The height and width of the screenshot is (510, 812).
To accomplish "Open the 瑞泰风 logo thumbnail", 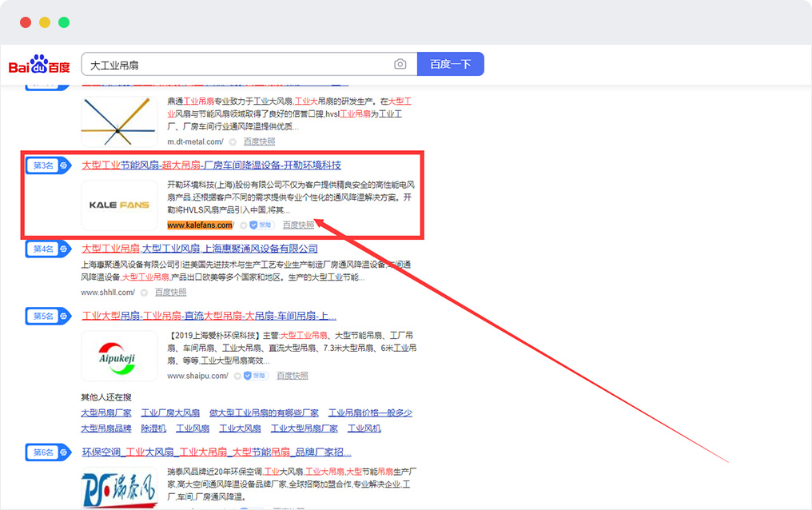I will tap(119, 488).
